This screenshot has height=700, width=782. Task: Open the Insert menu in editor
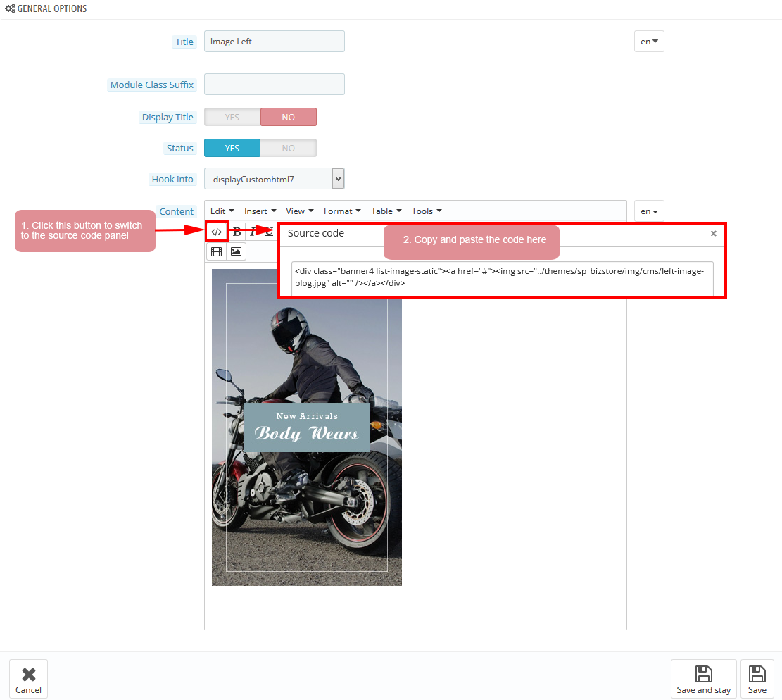260,211
